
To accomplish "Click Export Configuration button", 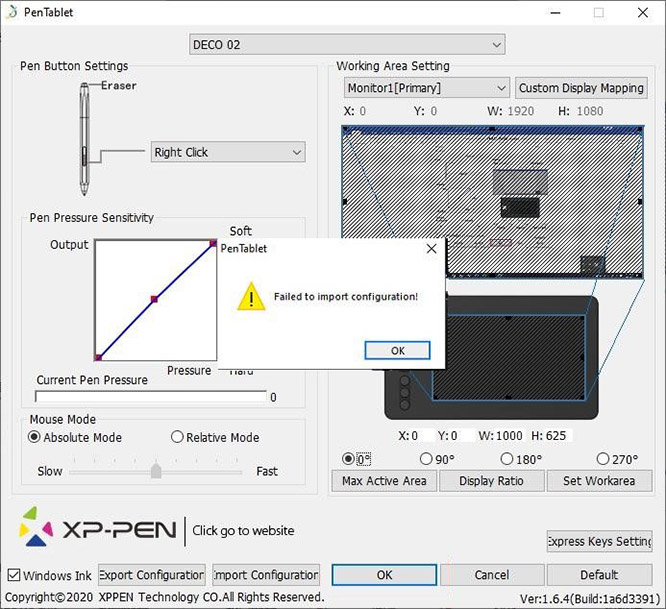I will click(152, 575).
